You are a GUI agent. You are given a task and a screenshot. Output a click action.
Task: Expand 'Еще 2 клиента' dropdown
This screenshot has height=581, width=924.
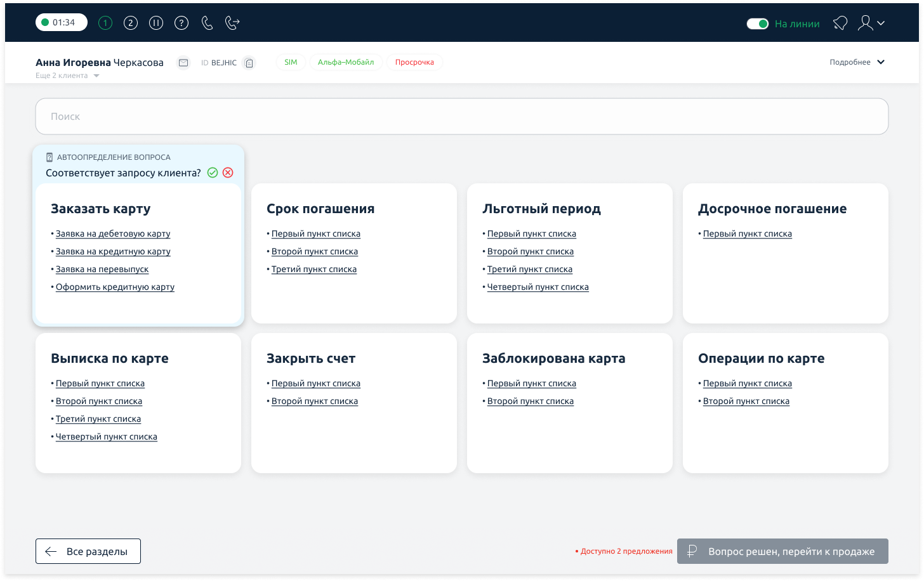tap(67, 75)
